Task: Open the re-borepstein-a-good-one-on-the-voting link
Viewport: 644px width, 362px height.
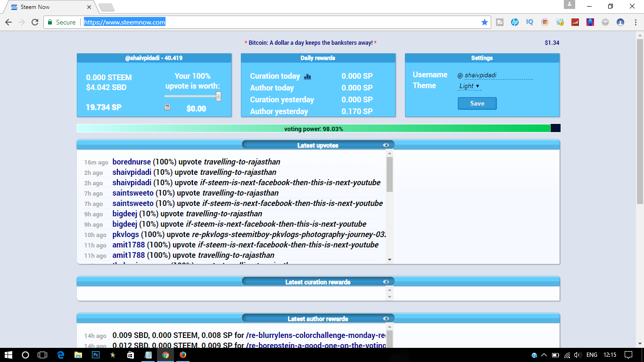Action: point(316,346)
